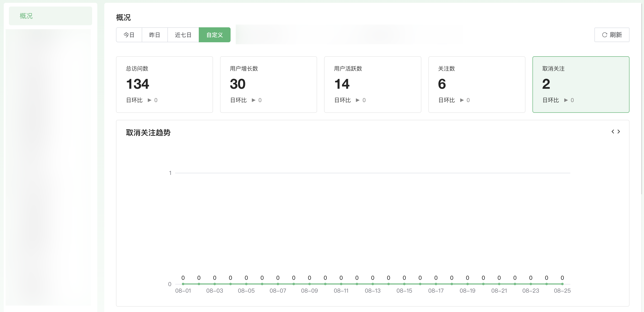
Task: Click the 08-25 data point on chart
Action: pyautogui.click(x=562, y=284)
